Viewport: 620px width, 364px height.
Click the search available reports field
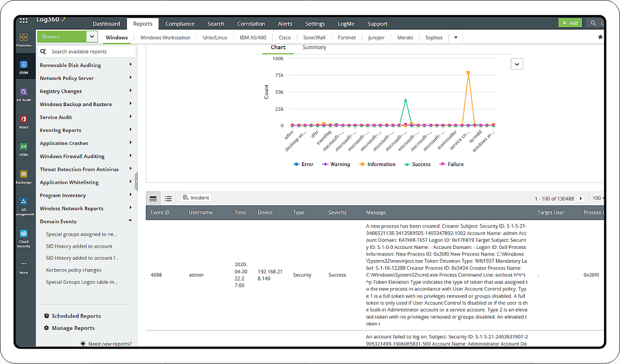(x=86, y=51)
